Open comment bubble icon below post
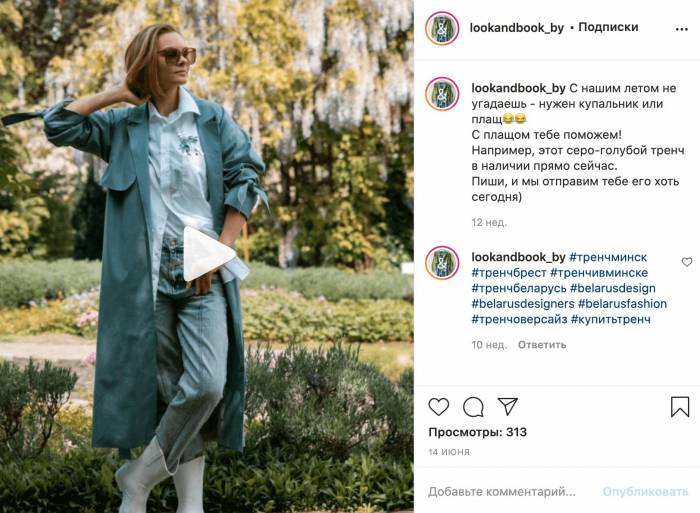 [473, 407]
